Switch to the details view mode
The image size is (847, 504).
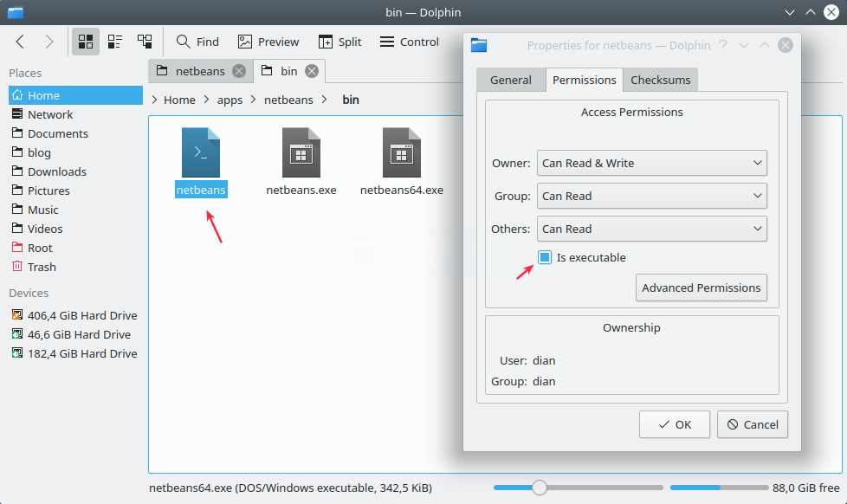click(145, 41)
